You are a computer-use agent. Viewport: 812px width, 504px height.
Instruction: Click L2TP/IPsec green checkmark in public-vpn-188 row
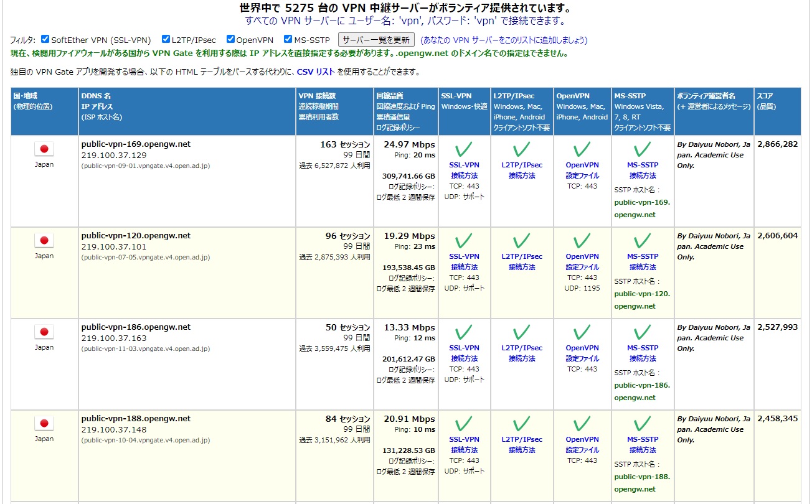(x=521, y=424)
